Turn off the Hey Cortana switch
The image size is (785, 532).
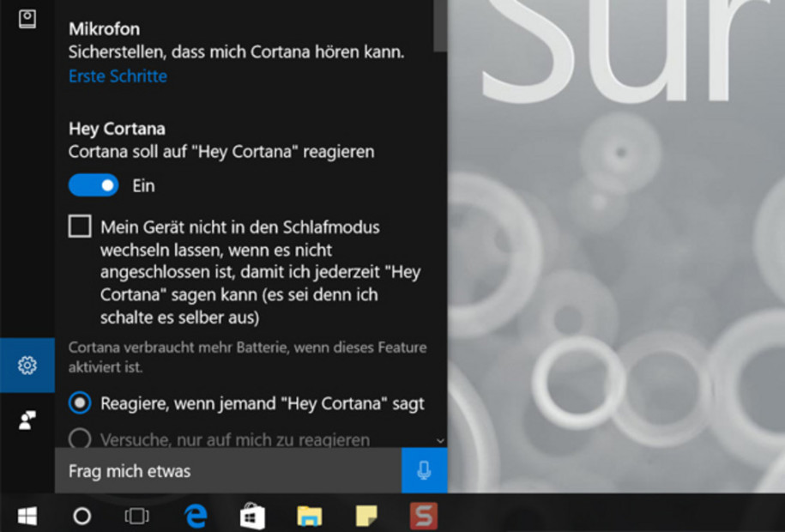point(94,185)
